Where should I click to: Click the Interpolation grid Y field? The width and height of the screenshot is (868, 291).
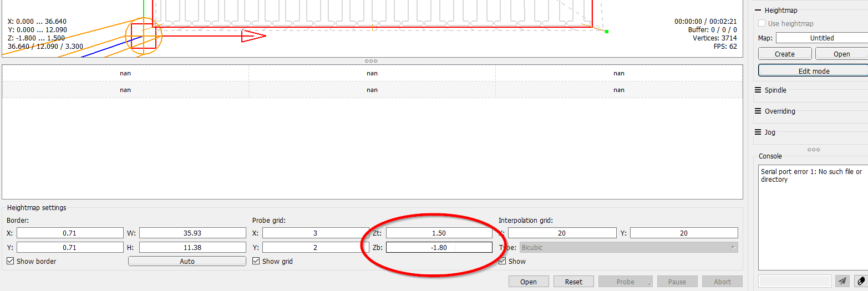click(684, 233)
